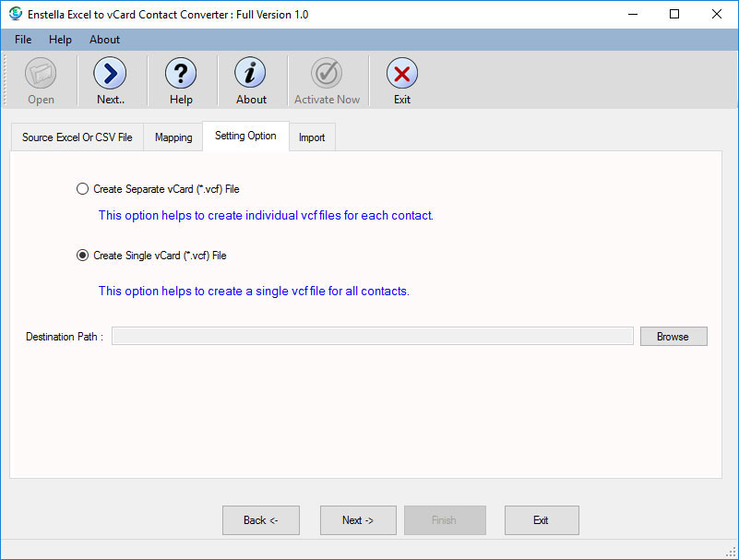The width and height of the screenshot is (739, 560).
Task: Click the Destination Path text field
Action: click(x=372, y=337)
